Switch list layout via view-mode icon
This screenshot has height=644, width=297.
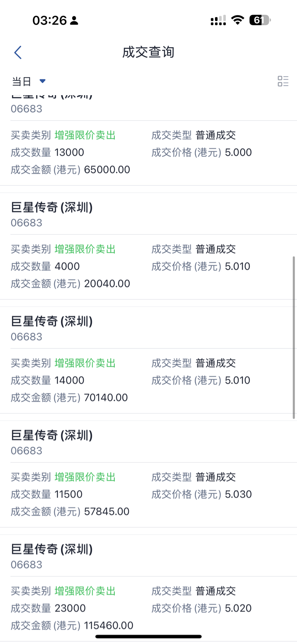283,81
